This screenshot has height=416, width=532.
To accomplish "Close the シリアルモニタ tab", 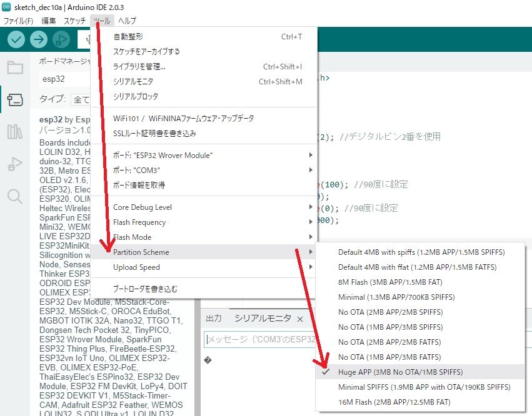I will [x=300, y=319].
